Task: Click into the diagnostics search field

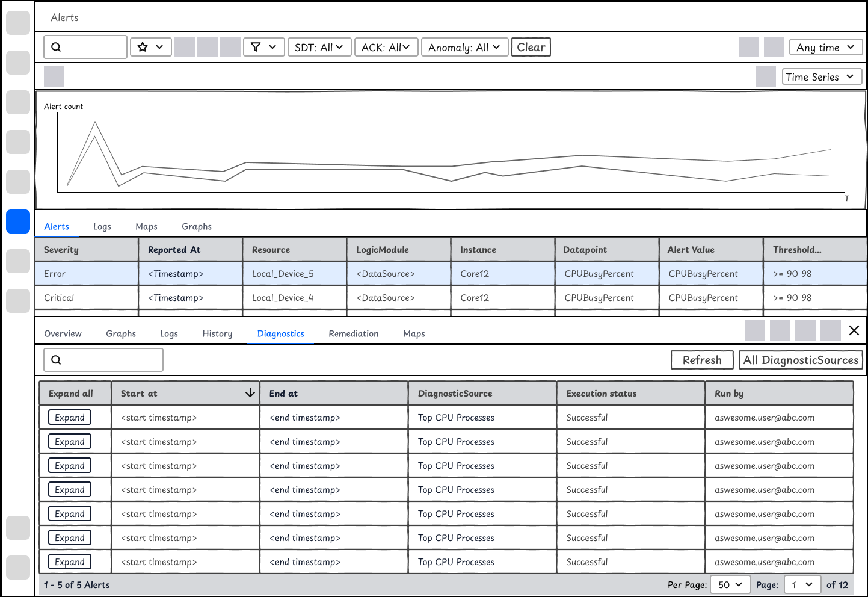Action: click(103, 360)
